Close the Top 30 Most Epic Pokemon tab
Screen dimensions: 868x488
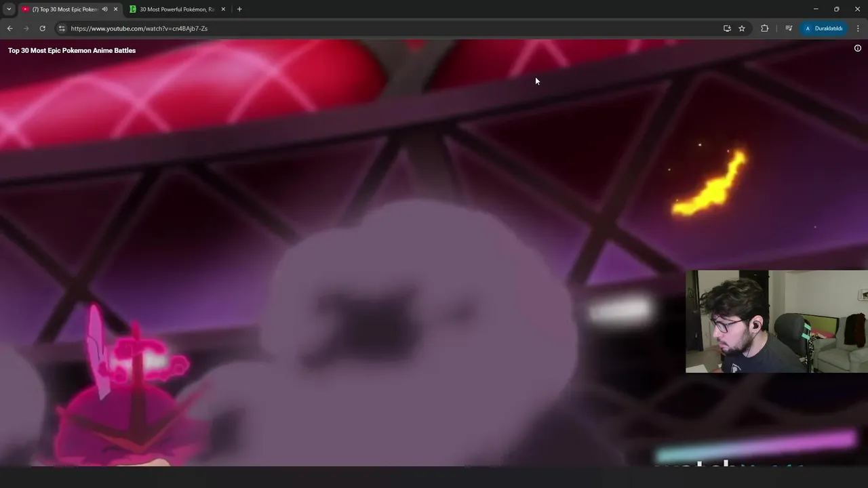[x=115, y=9]
